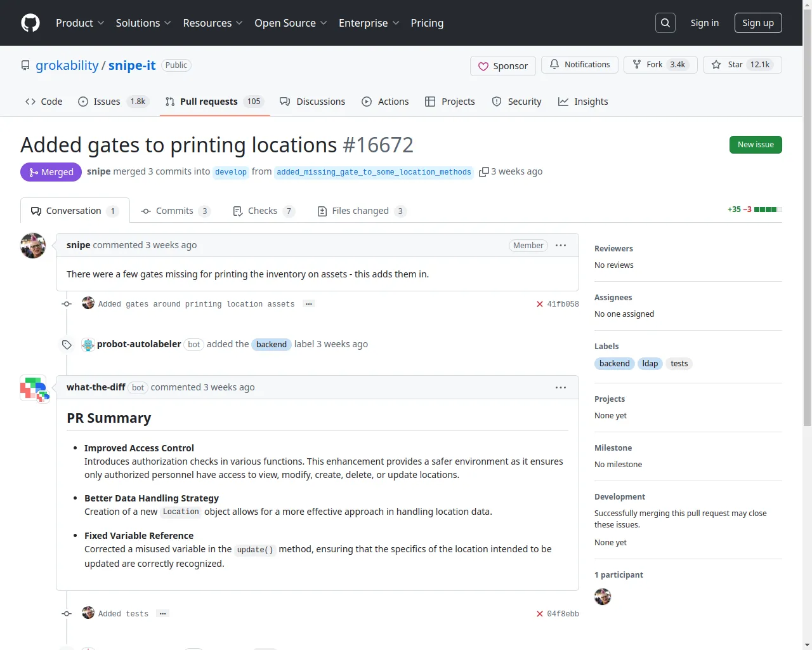This screenshot has width=812, height=650.
Task: Expand the Resources menu
Action: point(213,23)
